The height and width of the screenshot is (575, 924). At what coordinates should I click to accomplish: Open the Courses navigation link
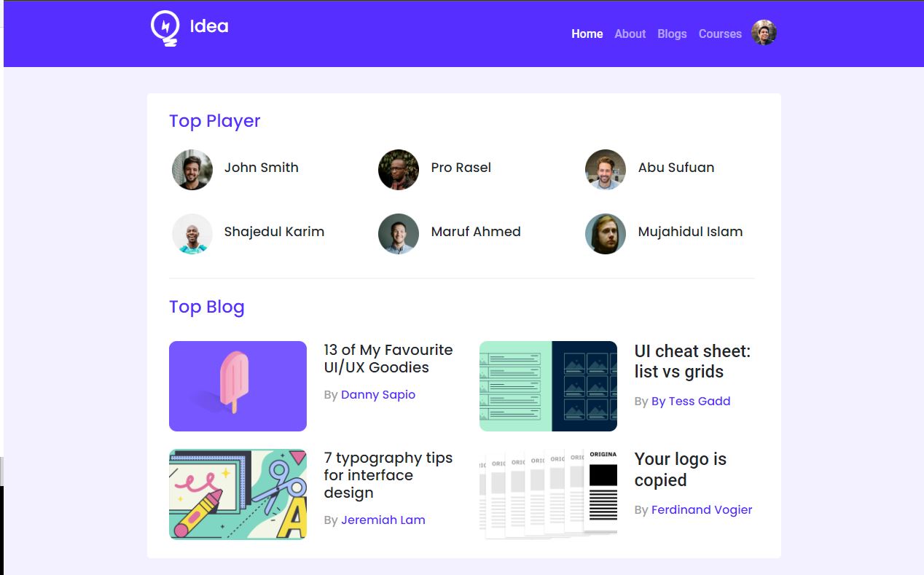coord(720,34)
